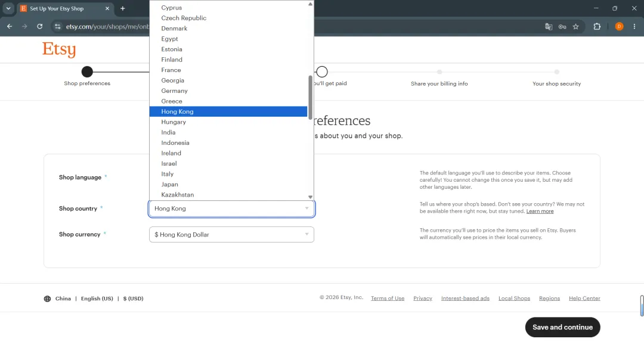Click the country list scroll down arrow
The image size is (644, 342).
(310, 197)
